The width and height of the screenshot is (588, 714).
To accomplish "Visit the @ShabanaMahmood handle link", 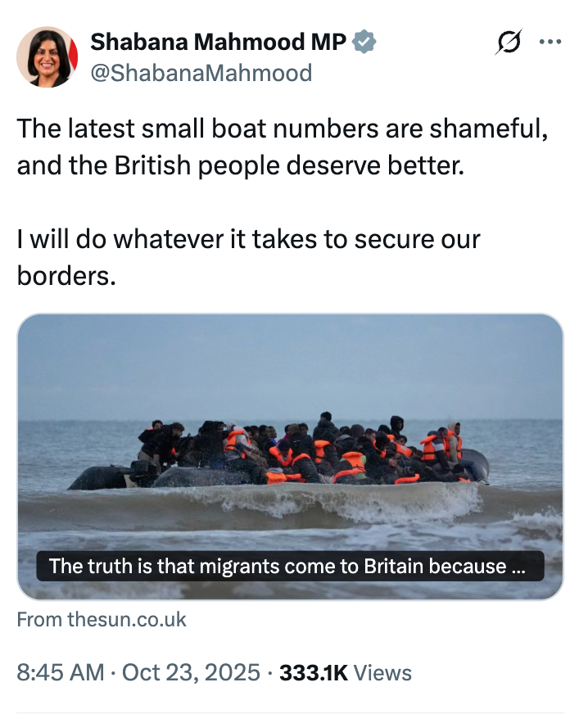I will (x=201, y=73).
